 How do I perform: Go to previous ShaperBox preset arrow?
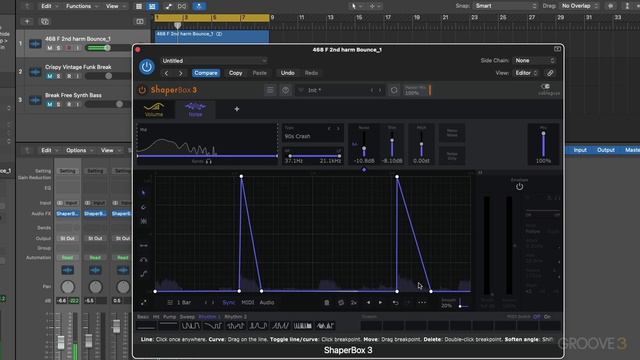(x=372, y=90)
